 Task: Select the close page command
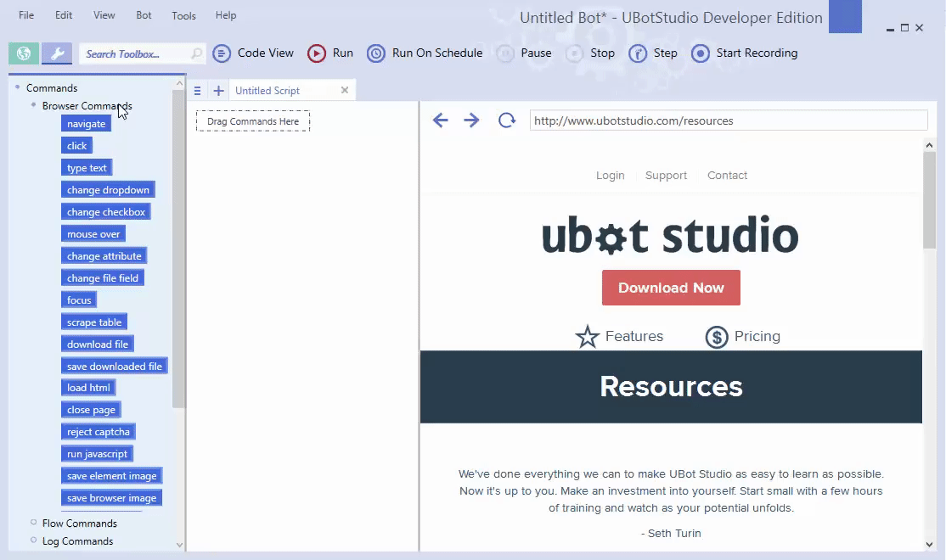click(x=91, y=410)
